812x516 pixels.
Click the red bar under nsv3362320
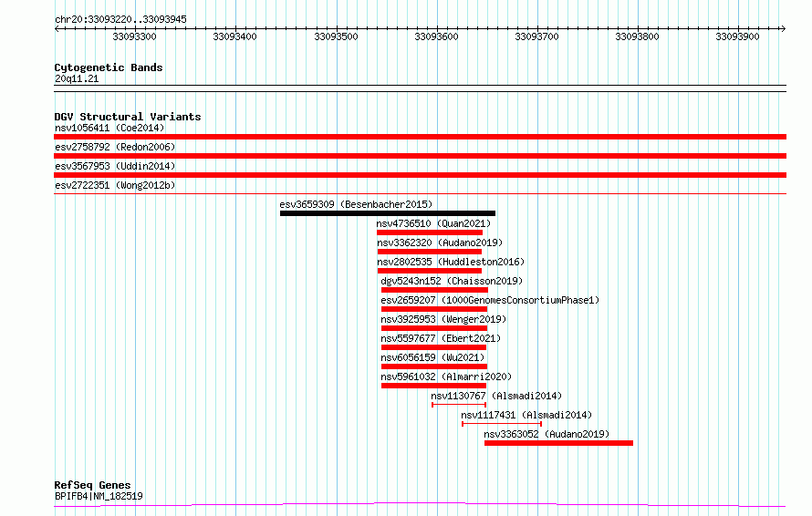pos(430,252)
